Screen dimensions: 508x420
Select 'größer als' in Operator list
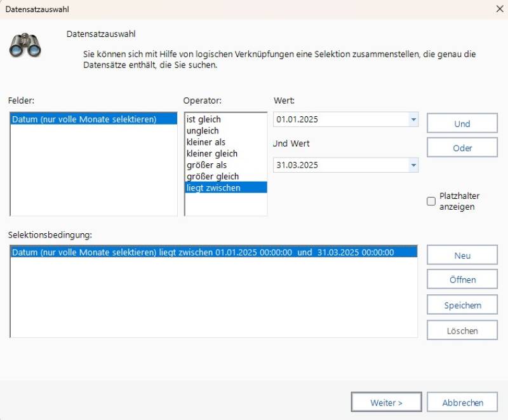pos(206,165)
